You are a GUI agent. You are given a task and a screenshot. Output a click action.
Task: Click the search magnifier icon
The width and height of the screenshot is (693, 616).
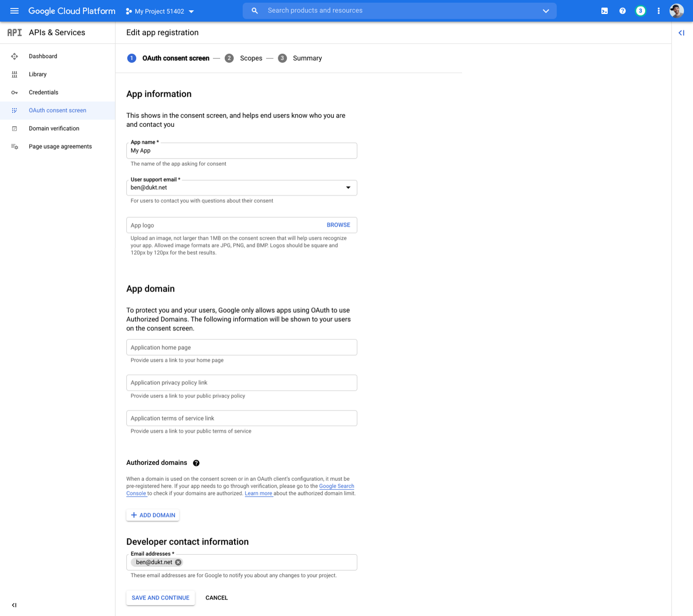pyautogui.click(x=254, y=10)
